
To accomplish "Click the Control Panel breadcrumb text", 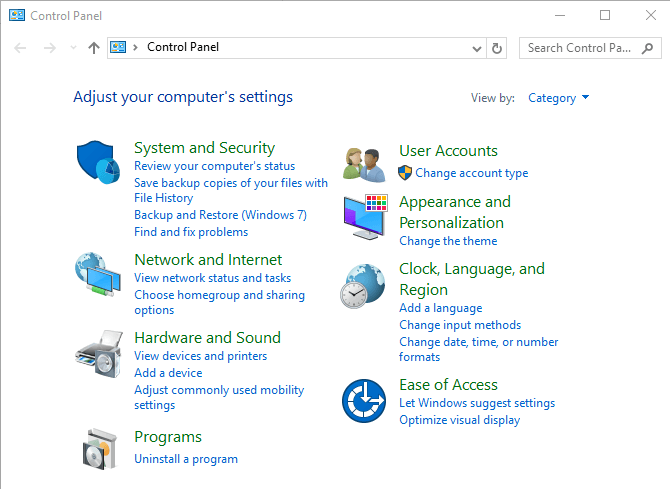I will 183,47.
